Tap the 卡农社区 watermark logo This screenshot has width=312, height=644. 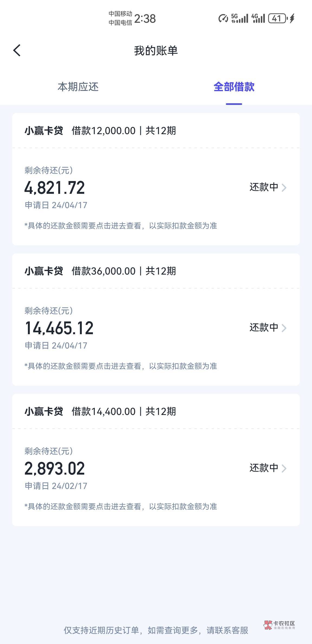pyautogui.click(x=279, y=625)
